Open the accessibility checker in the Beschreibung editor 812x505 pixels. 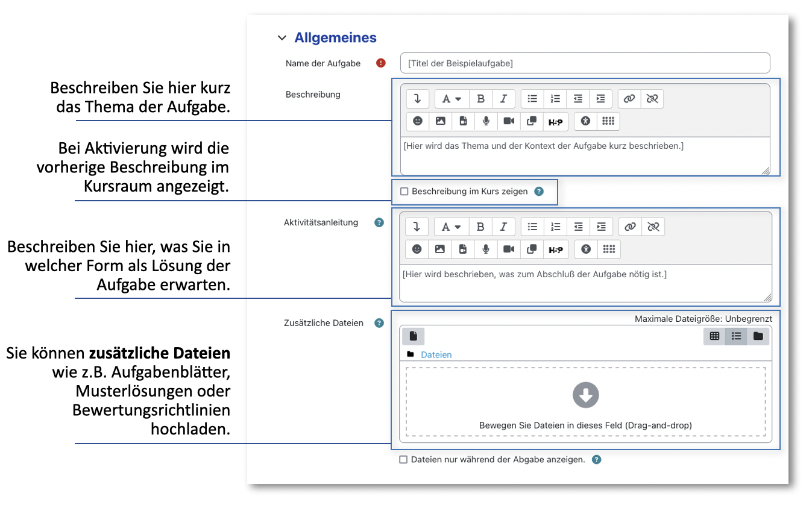click(585, 121)
